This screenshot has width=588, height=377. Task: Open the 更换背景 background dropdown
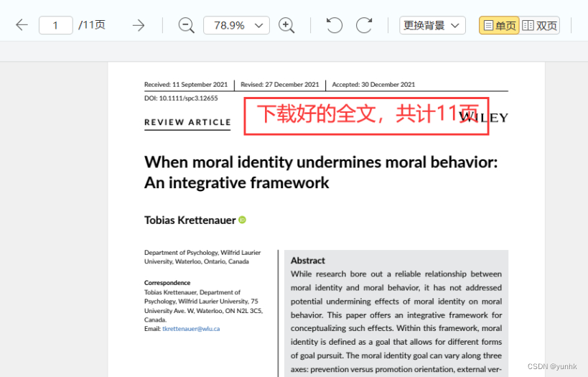point(432,25)
